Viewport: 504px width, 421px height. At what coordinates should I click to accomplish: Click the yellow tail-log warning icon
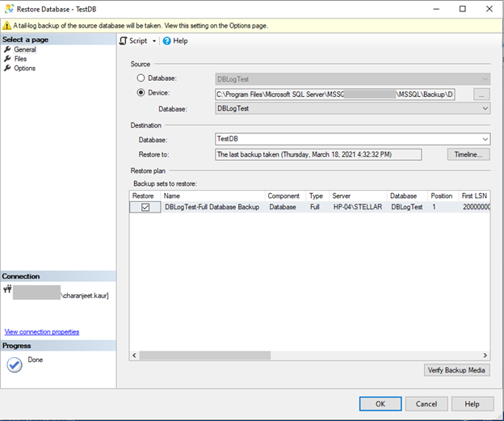coord(6,25)
